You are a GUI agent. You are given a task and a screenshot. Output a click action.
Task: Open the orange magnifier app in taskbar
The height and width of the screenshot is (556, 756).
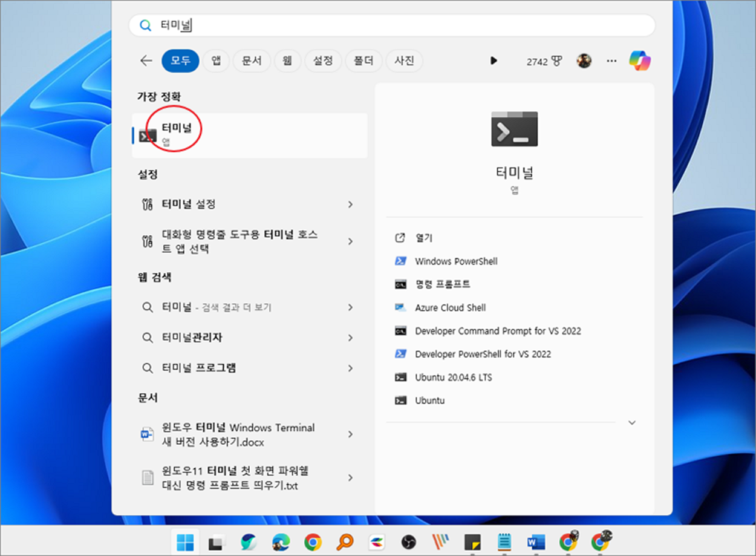345,542
